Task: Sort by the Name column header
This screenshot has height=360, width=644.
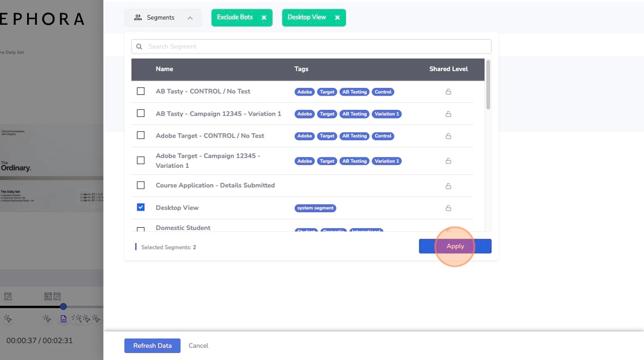Action: click(x=164, y=69)
